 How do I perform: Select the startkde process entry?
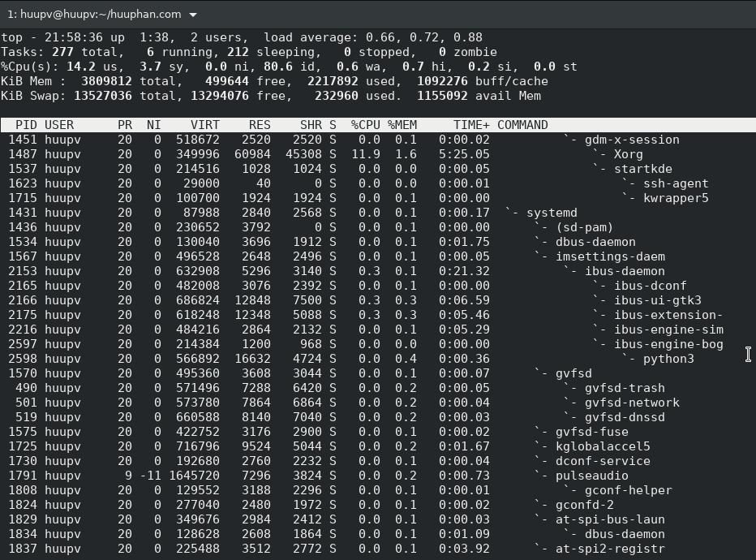click(x=643, y=169)
